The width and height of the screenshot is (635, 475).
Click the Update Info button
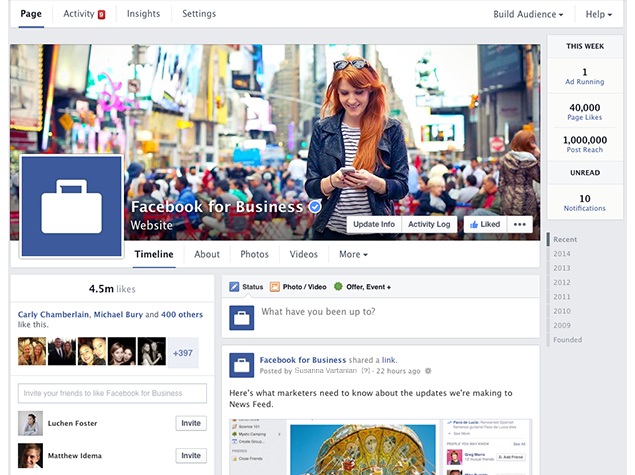coord(374,224)
